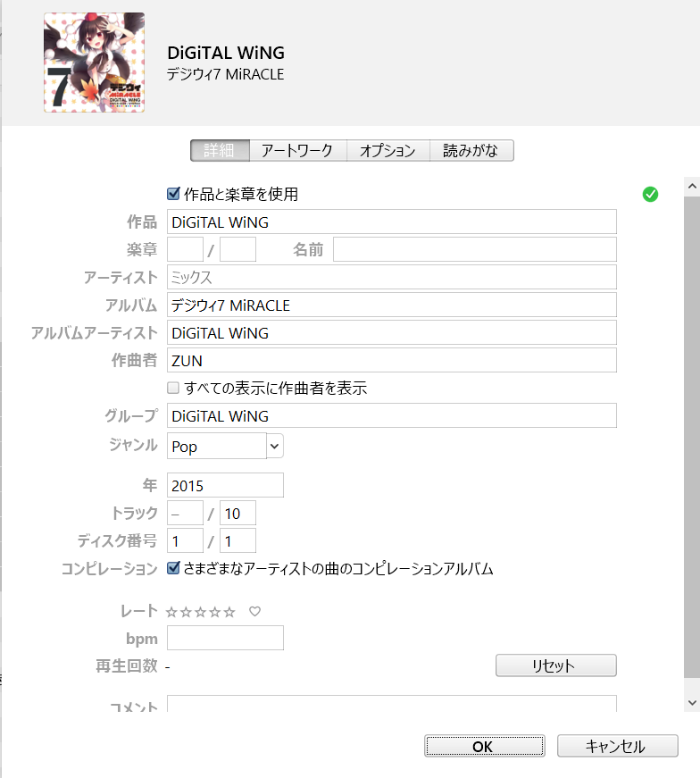Click the キャンセル button
Screen dimensions: 700x778
pyautogui.click(x=617, y=746)
